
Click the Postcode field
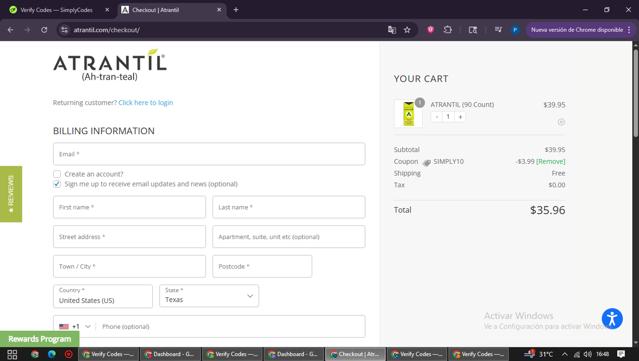pos(262,266)
